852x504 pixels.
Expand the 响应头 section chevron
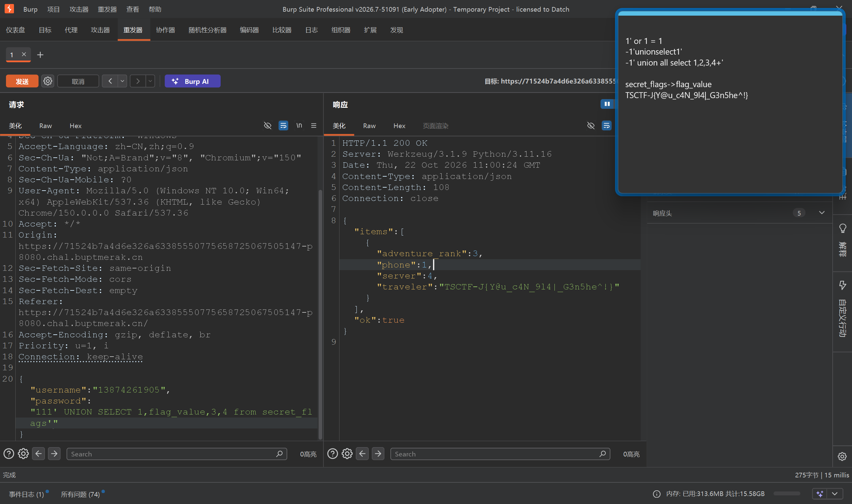tap(822, 213)
